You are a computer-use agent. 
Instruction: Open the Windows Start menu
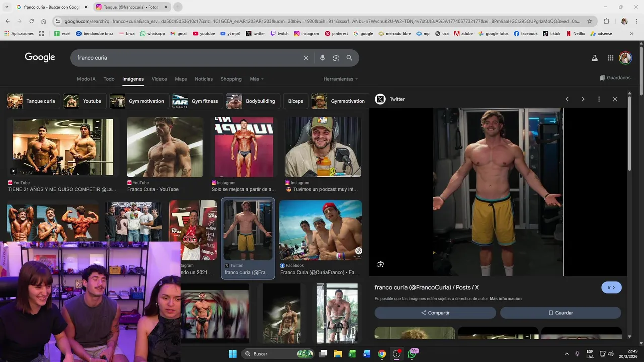click(x=233, y=354)
